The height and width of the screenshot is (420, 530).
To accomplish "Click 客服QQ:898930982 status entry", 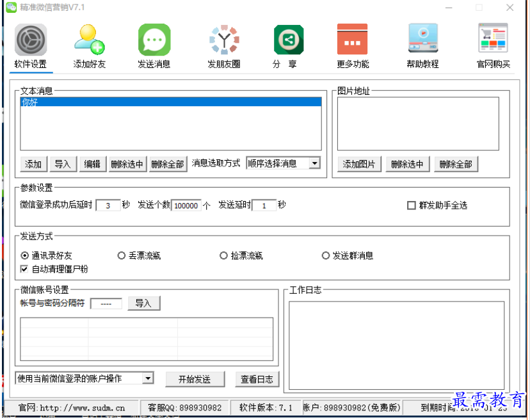I will [184, 408].
